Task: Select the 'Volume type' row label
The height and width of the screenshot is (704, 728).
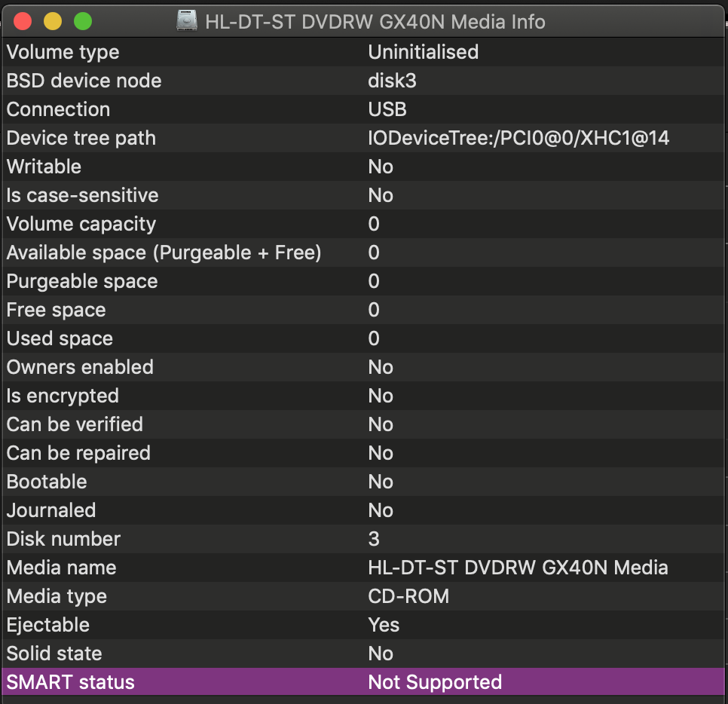Action: click(x=63, y=52)
